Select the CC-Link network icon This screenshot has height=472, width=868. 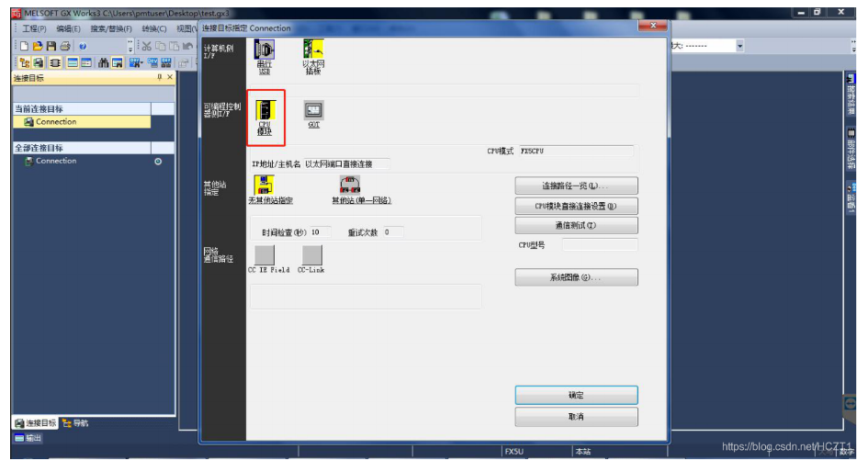click(312, 255)
